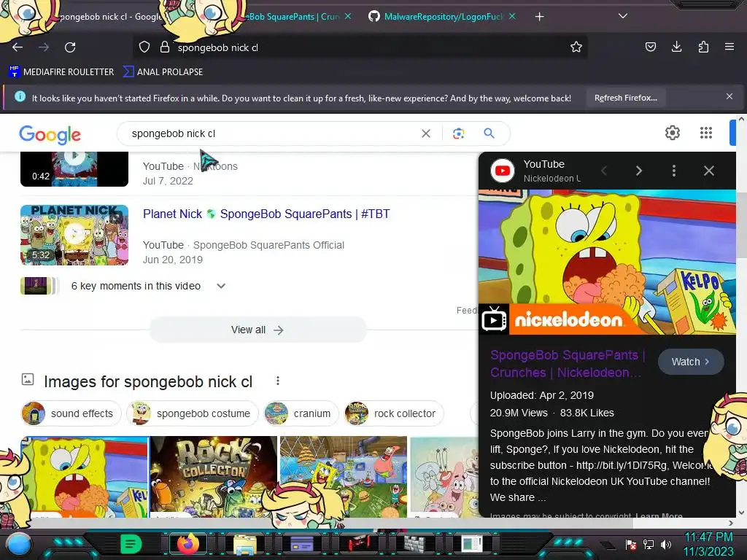Play the Planet Nick video thumbnail
Image resolution: width=747 pixels, height=560 pixels.
74,235
